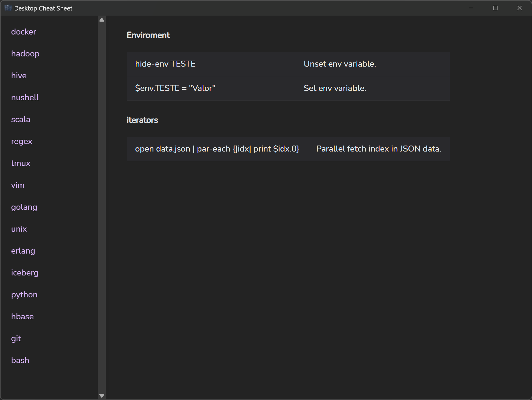
Task: Click the Desktop Cheat Sheet app icon
Action: (x=8, y=8)
